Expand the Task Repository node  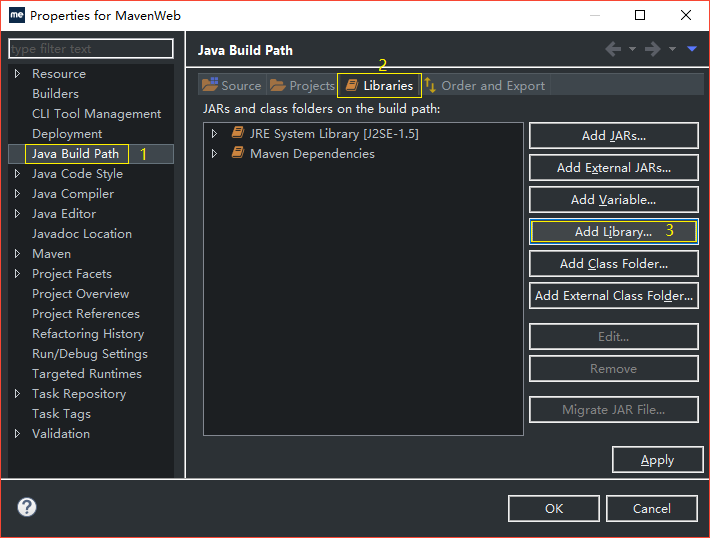click(17, 394)
